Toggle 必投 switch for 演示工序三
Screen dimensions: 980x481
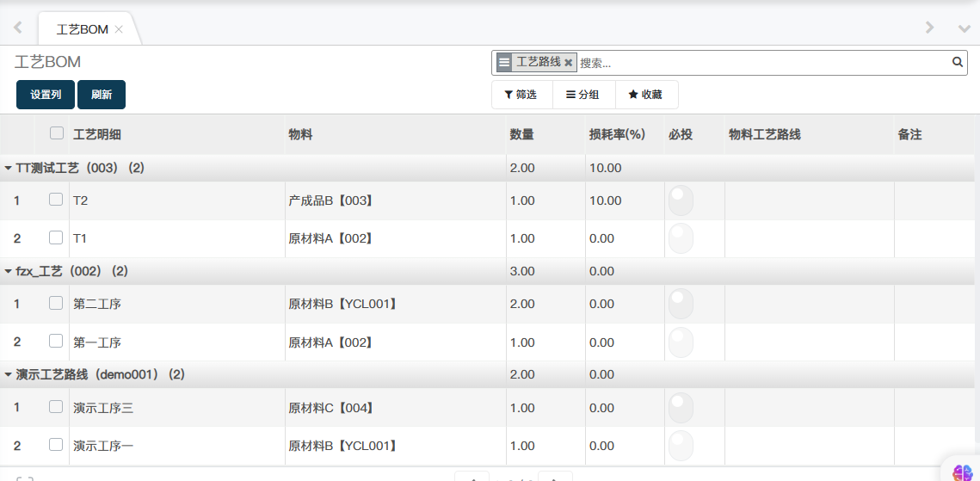[681, 408]
